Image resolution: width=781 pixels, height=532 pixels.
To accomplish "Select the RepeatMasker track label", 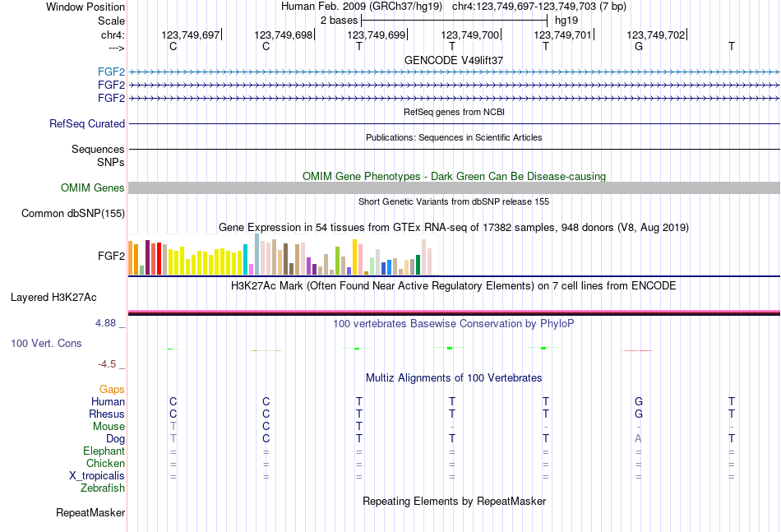I will (90, 512).
